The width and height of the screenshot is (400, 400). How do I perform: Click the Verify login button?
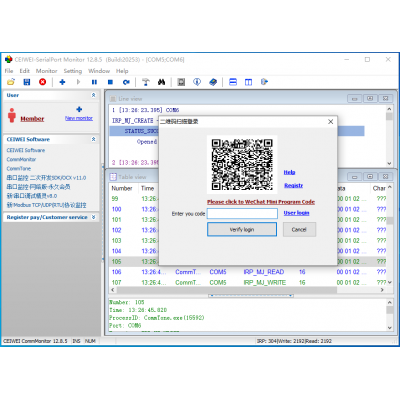pos(242,229)
